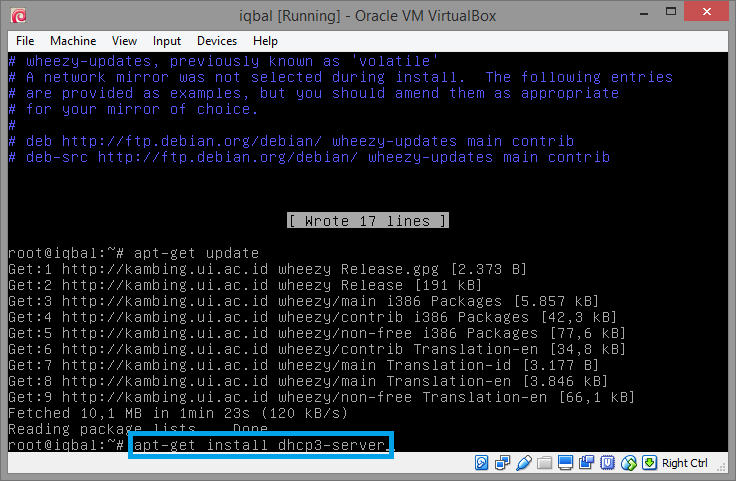The height and width of the screenshot is (481, 736).
Task: Click the VirtualBox window logo icon
Action: click(x=18, y=16)
